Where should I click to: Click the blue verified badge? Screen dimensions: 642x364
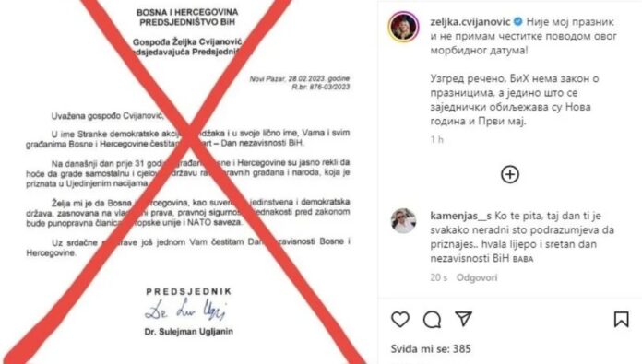point(517,22)
